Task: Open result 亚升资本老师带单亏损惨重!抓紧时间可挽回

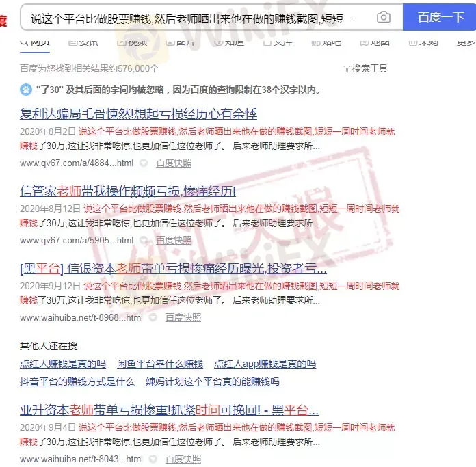Action: click(169, 410)
